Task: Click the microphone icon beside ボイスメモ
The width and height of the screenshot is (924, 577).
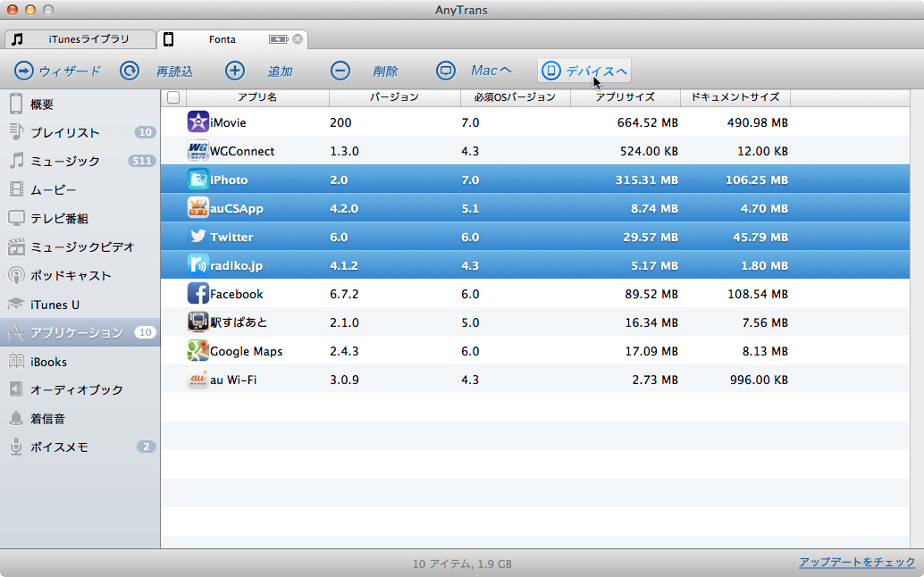Action: tap(16, 447)
